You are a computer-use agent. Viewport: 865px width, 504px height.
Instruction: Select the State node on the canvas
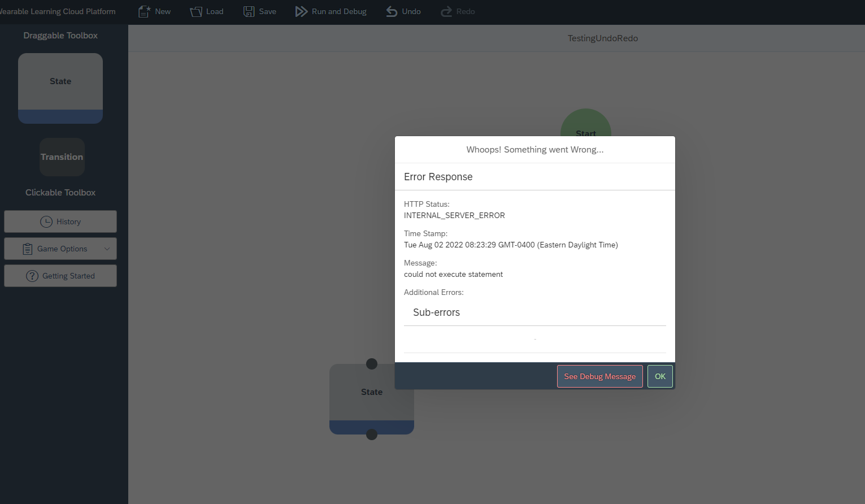(x=371, y=392)
